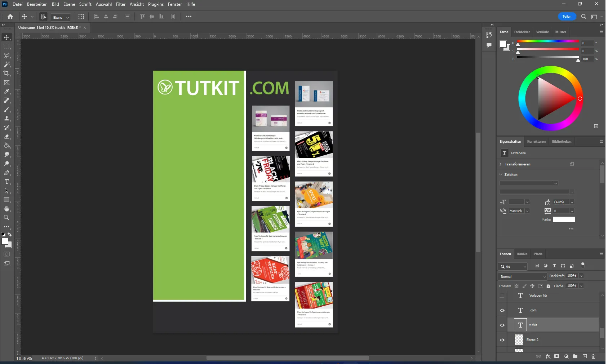This screenshot has width=608, height=364.
Task: Click the foreground color swatch in toolbar
Action: click(5, 242)
